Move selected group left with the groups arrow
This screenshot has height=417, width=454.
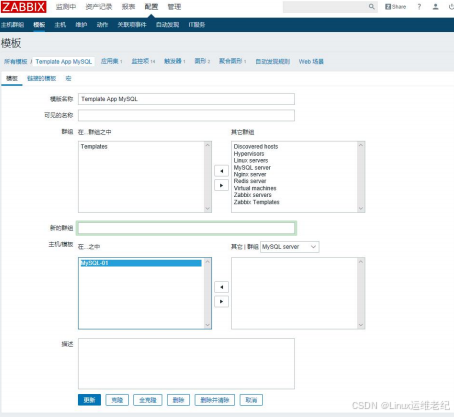[x=221, y=171]
